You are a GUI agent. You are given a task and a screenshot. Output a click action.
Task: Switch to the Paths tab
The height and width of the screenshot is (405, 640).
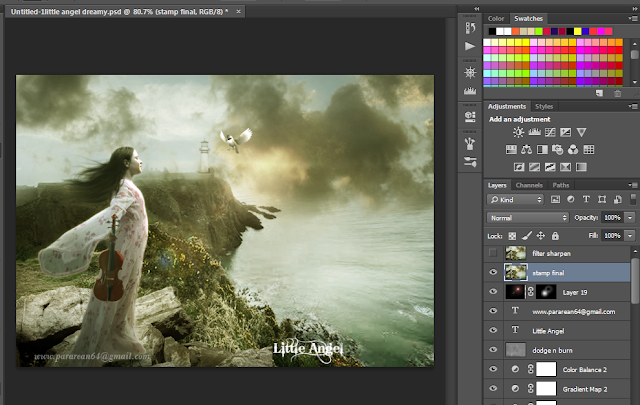point(561,185)
